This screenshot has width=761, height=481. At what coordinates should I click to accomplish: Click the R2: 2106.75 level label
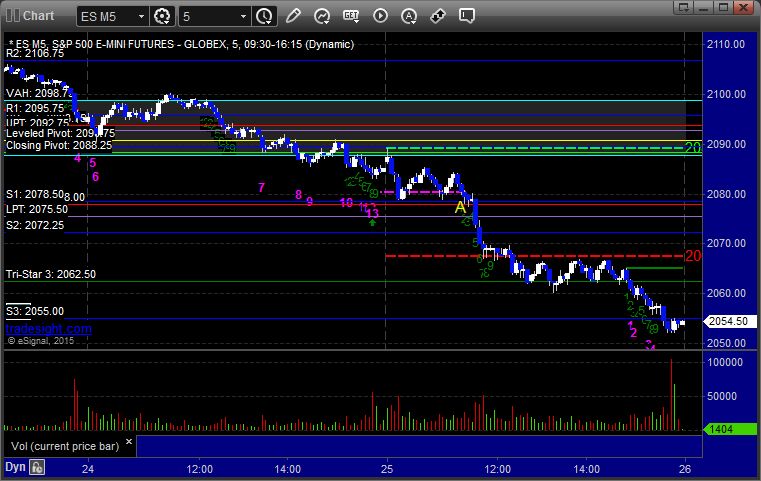point(35,53)
